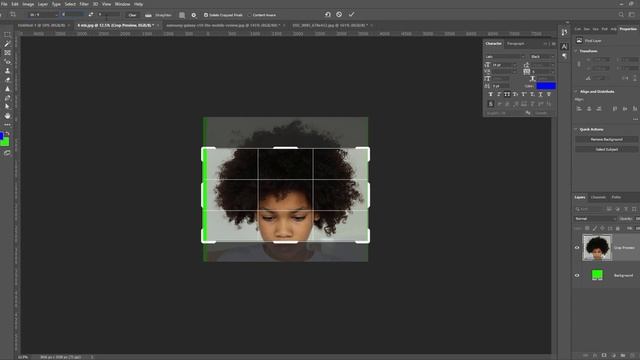Open the Filter menu
This screenshot has height=360, width=640.
[x=84, y=4]
